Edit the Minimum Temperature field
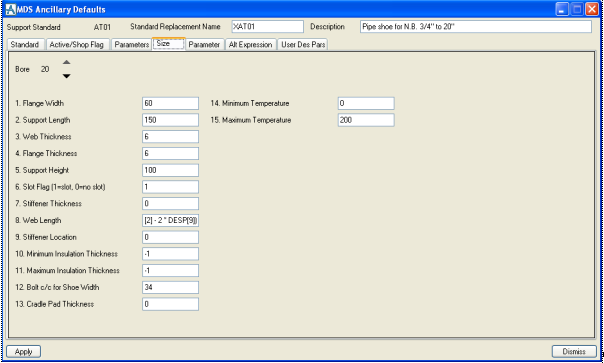This screenshot has height=363, width=604. tap(366, 103)
